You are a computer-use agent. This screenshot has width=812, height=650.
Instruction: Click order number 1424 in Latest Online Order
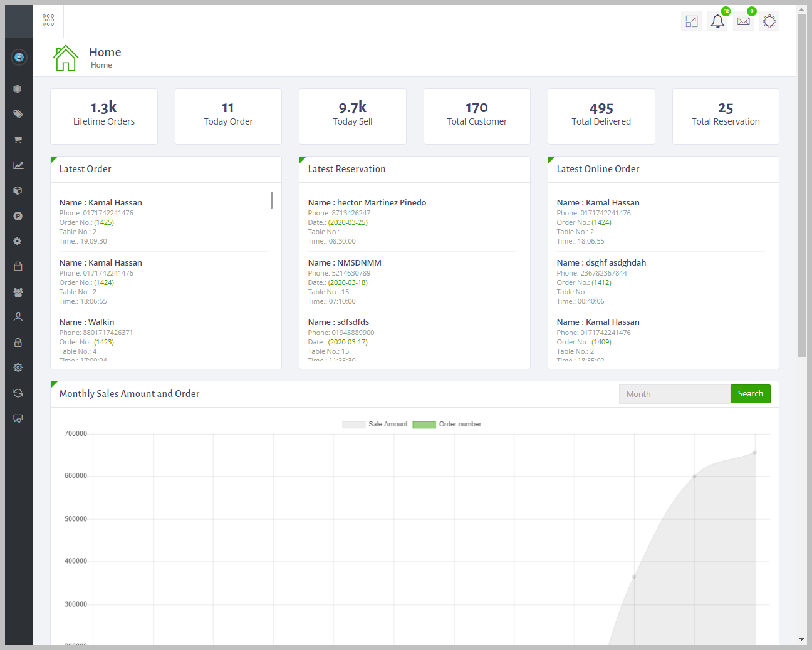point(601,222)
